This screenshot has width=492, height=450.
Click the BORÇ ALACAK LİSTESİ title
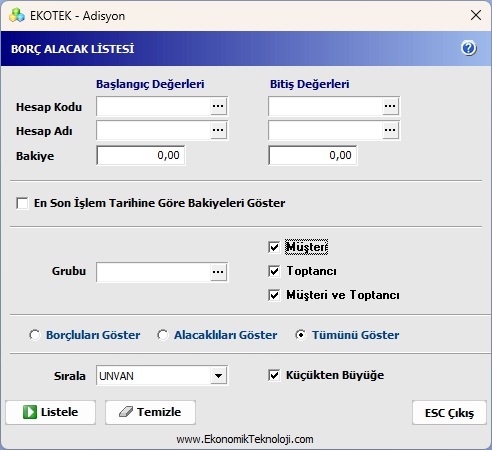[73, 49]
